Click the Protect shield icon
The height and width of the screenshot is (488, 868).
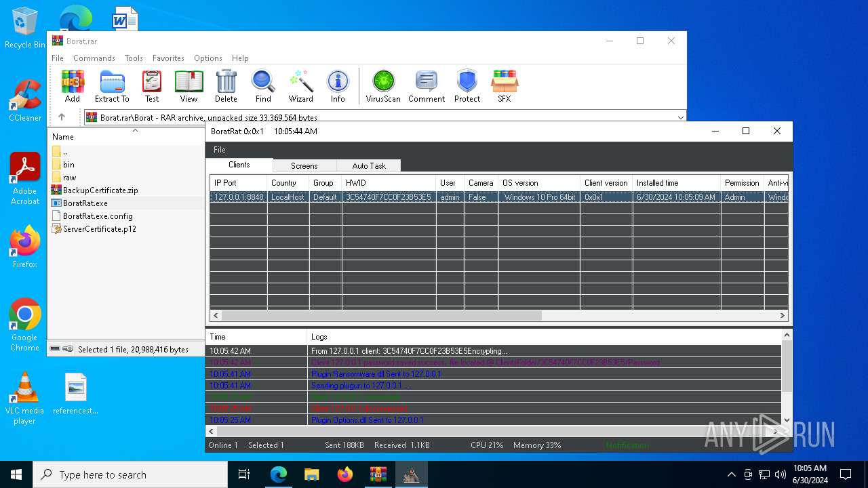467,86
